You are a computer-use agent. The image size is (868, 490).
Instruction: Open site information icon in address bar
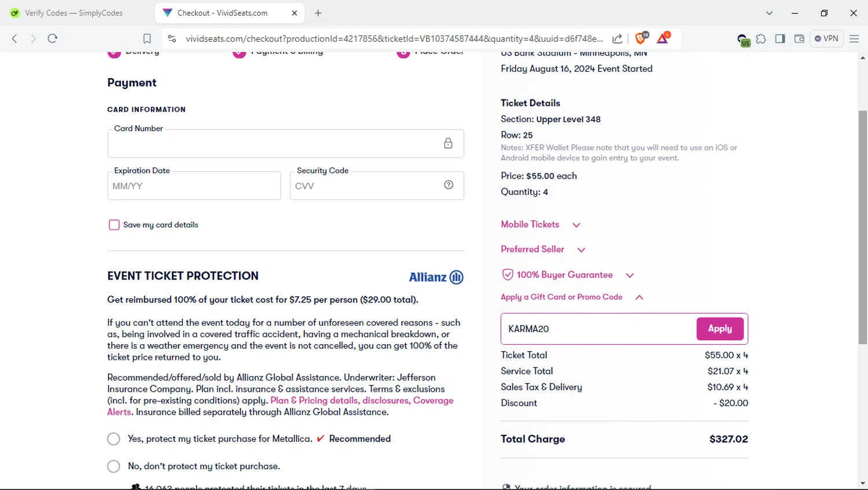172,39
